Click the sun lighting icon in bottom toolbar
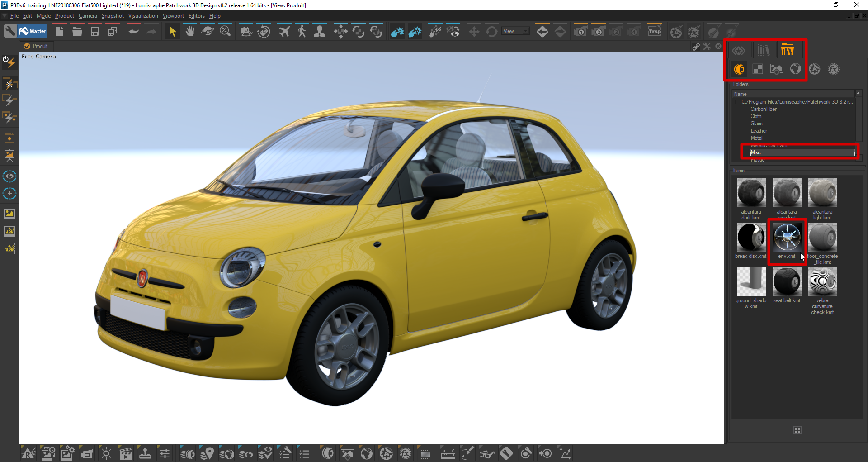The height and width of the screenshot is (462, 868). point(106,453)
